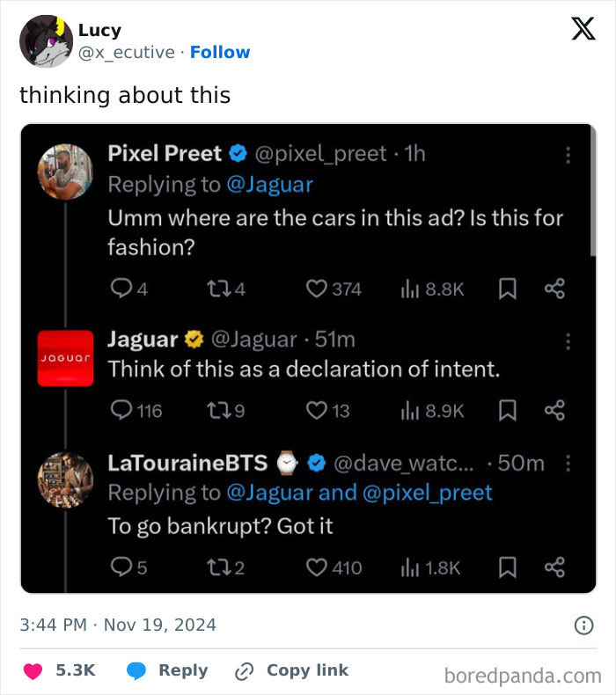Like Pixel Preet's reply
The height and width of the screenshot is (695, 616).
(x=316, y=289)
